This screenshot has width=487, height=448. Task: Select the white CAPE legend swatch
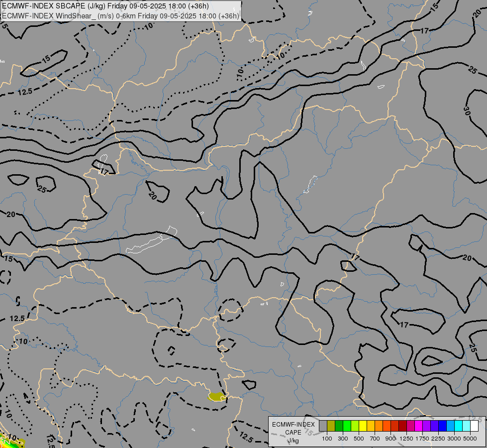pyautogui.click(x=474, y=426)
